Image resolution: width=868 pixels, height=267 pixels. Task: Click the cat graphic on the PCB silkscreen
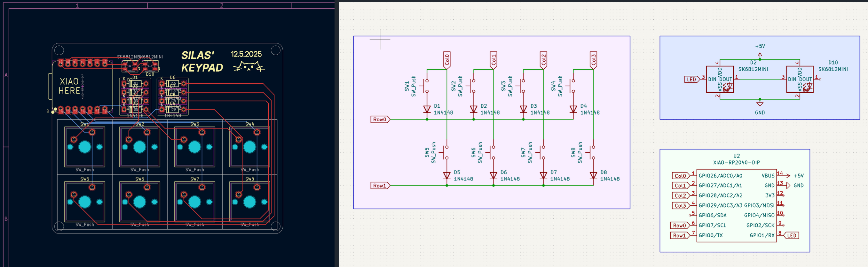[x=249, y=67]
